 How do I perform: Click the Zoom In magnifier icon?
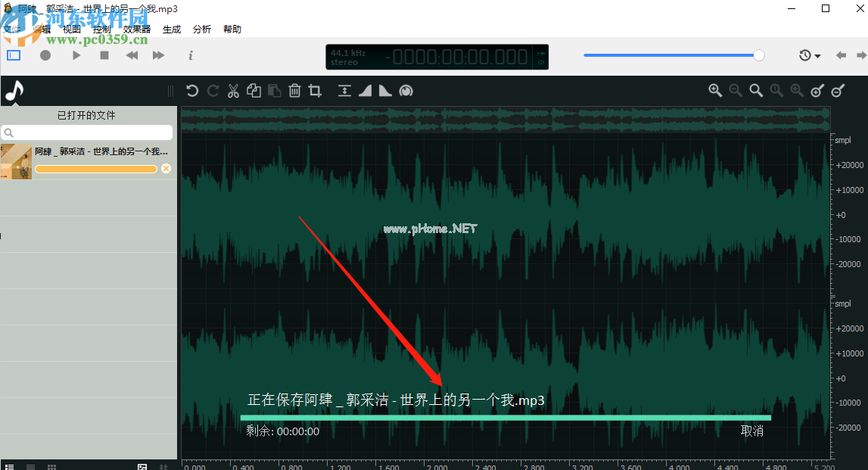pos(714,91)
